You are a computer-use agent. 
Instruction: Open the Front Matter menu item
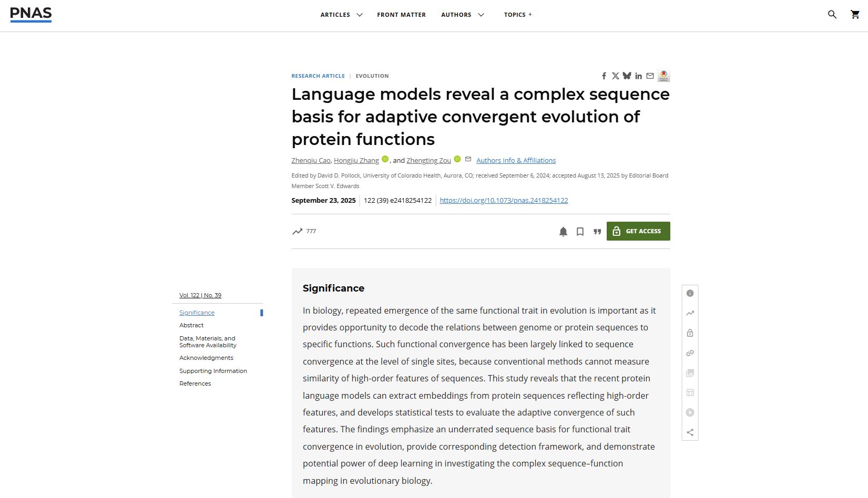click(401, 15)
